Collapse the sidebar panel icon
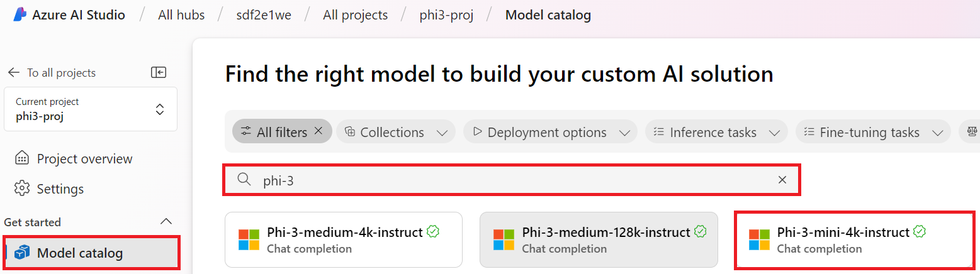 click(159, 72)
